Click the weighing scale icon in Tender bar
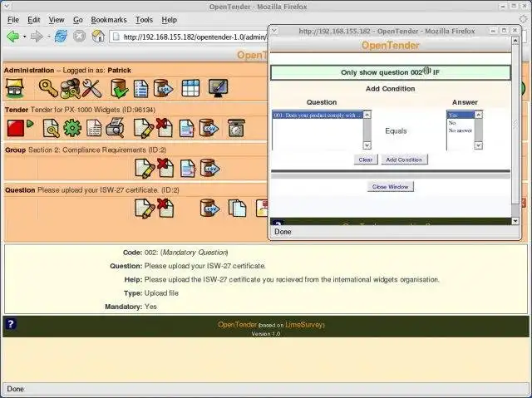 coord(236,128)
